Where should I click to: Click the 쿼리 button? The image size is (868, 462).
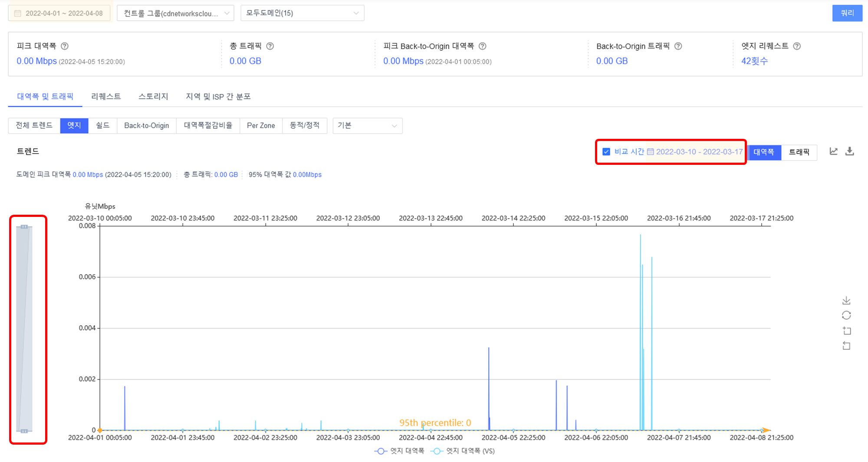[847, 13]
